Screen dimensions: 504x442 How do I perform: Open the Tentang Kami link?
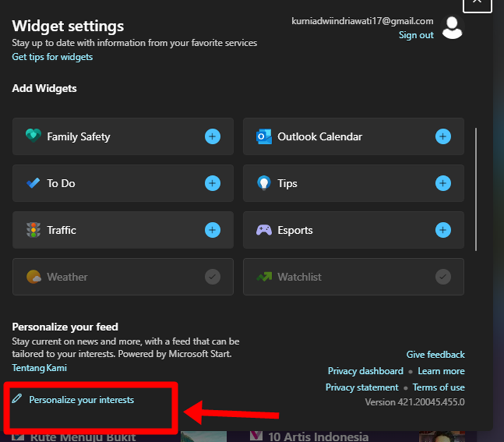pyautogui.click(x=39, y=368)
